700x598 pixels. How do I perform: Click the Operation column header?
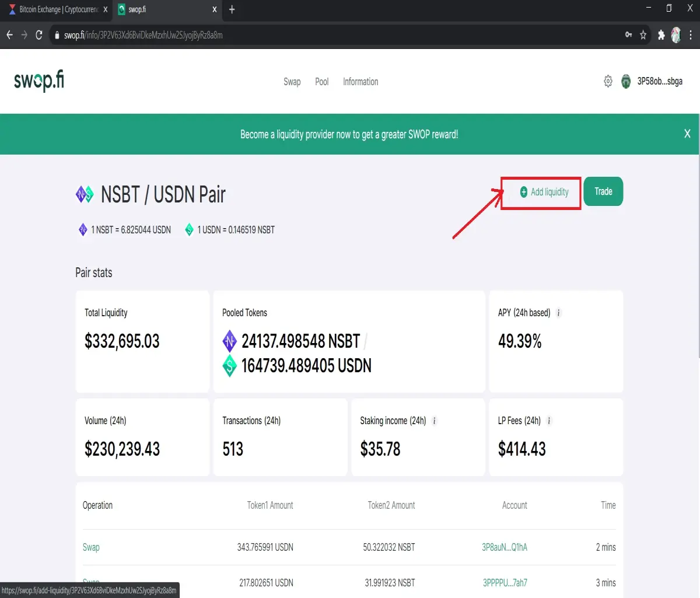[97, 505]
